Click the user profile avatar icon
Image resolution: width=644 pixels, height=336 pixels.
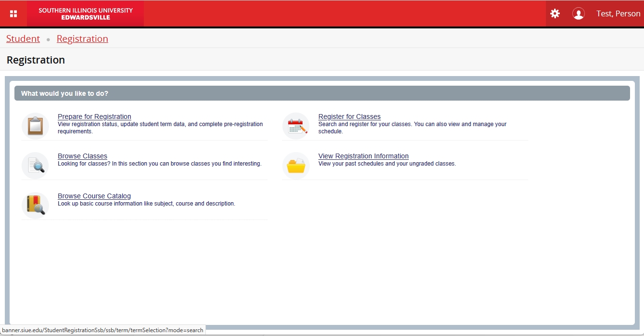(578, 13)
